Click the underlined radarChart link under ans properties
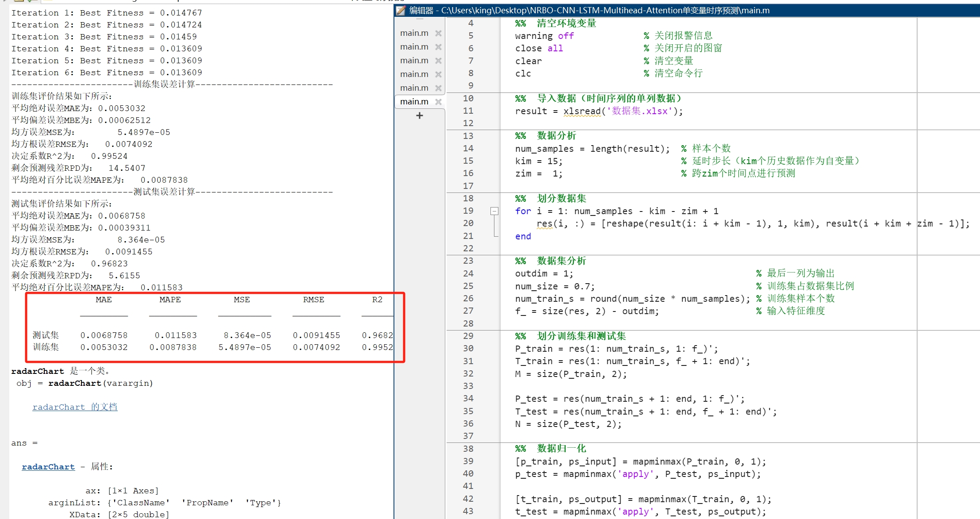The width and height of the screenshot is (980, 519). (x=48, y=466)
